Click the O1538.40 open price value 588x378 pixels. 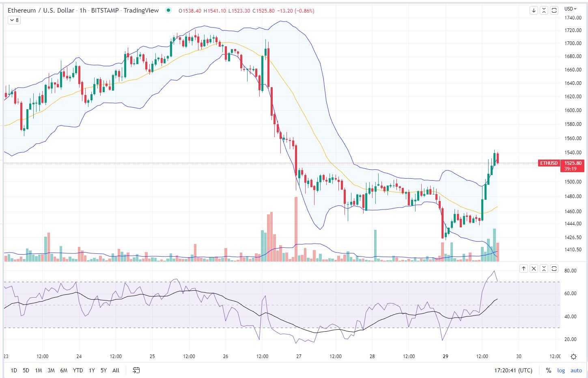click(190, 11)
